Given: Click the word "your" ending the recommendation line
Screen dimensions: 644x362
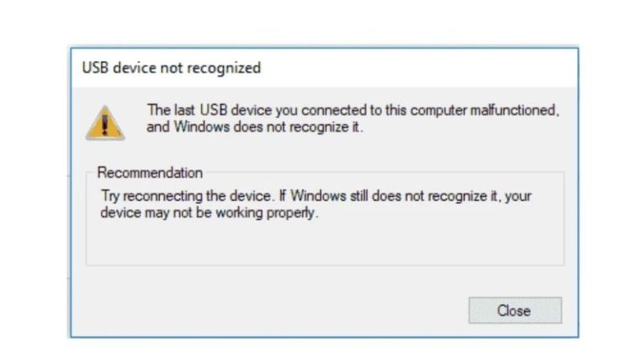Looking at the screenshot, I should [520, 196].
